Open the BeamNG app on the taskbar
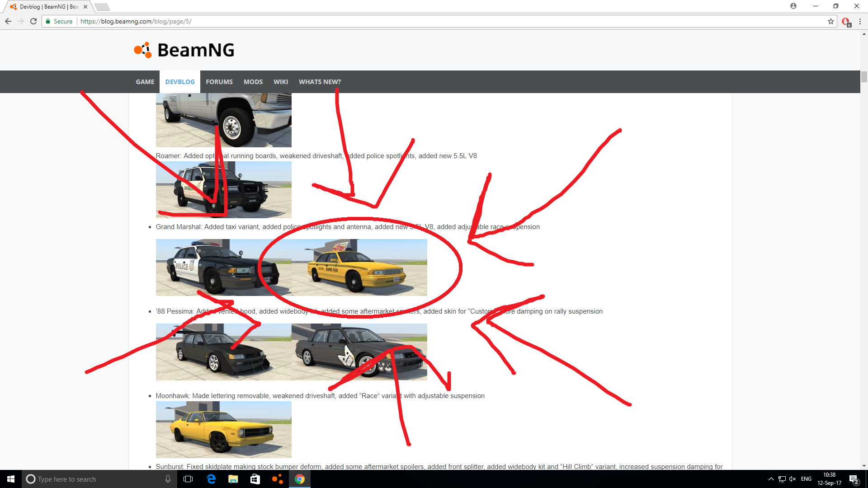The height and width of the screenshot is (488, 868). point(277,479)
